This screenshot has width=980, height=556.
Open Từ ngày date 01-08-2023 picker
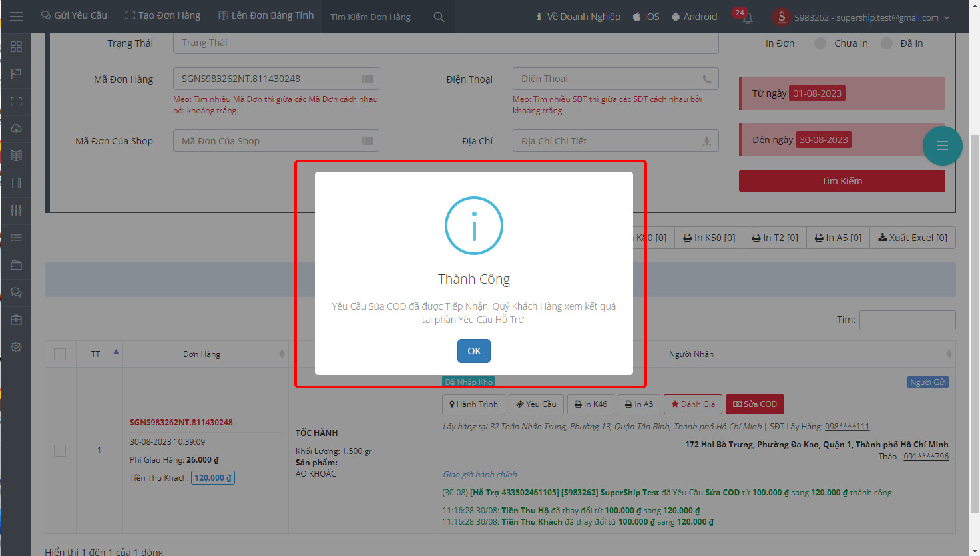point(818,93)
